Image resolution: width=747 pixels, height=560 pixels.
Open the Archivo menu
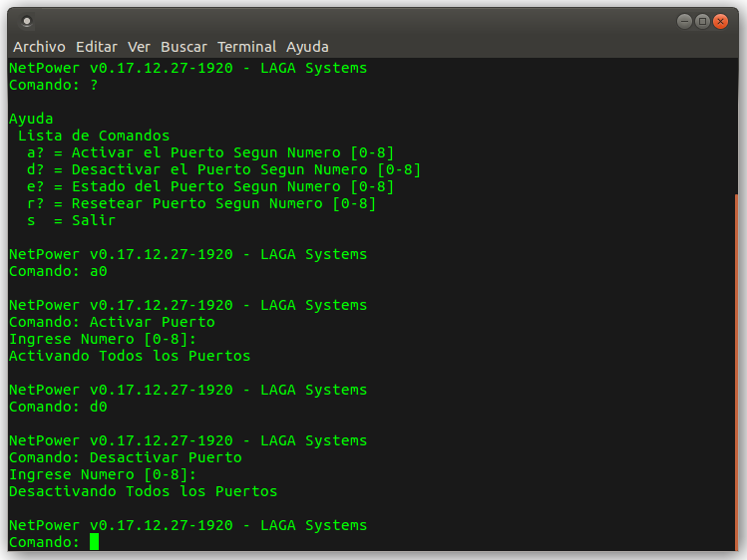tap(39, 47)
